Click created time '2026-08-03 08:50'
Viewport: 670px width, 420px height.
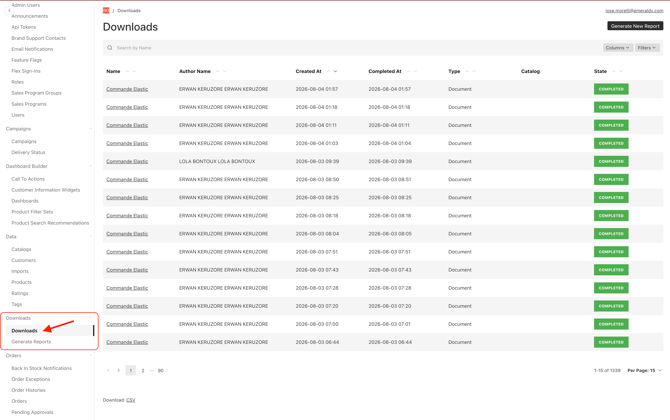point(317,179)
